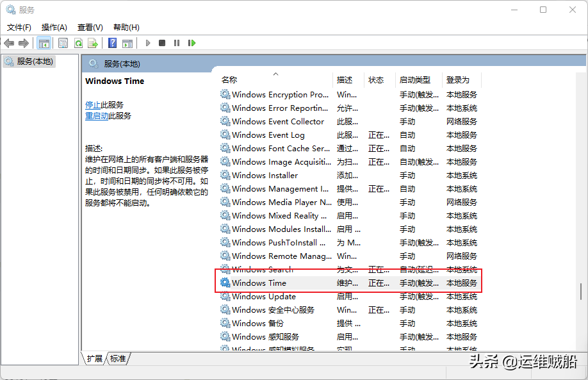Open the 查看(V) menu

[x=90, y=28]
